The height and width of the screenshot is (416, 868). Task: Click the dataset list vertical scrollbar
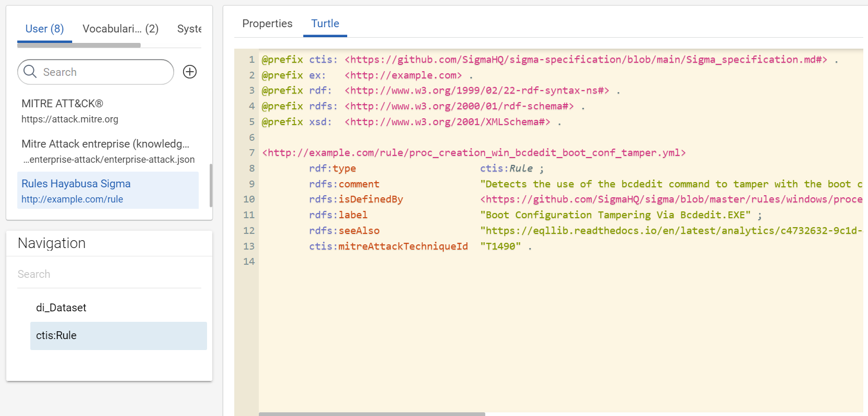coord(211,185)
